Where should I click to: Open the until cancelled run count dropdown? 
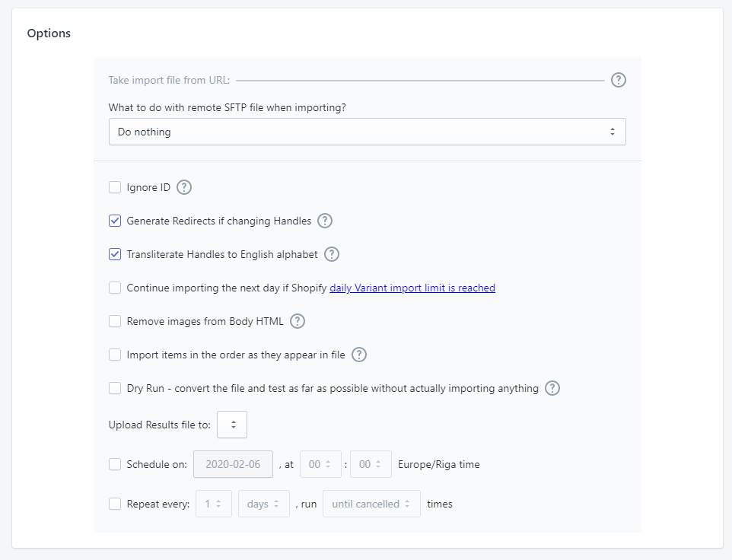click(x=371, y=504)
